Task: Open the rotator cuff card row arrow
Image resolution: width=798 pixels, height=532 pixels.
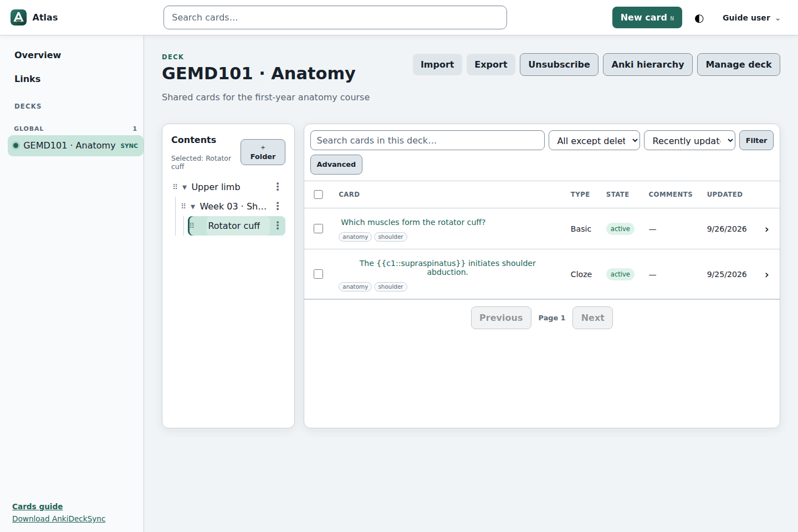Action: coord(767,229)
